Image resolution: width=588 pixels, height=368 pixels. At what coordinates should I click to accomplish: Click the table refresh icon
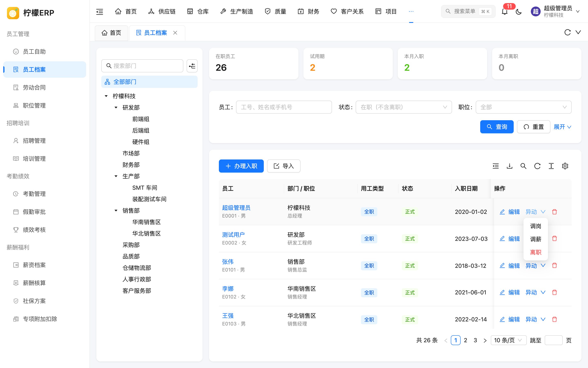pos(537,166)
